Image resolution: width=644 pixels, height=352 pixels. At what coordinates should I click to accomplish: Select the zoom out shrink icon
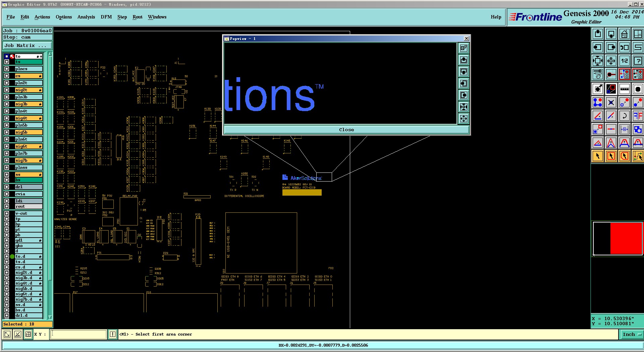(x=611, y=61)
